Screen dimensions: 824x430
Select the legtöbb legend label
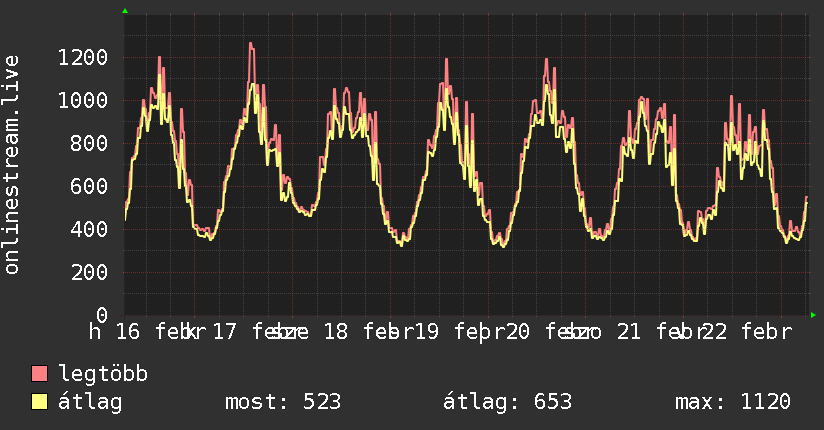pyautogui.click(x=103, y=374)
